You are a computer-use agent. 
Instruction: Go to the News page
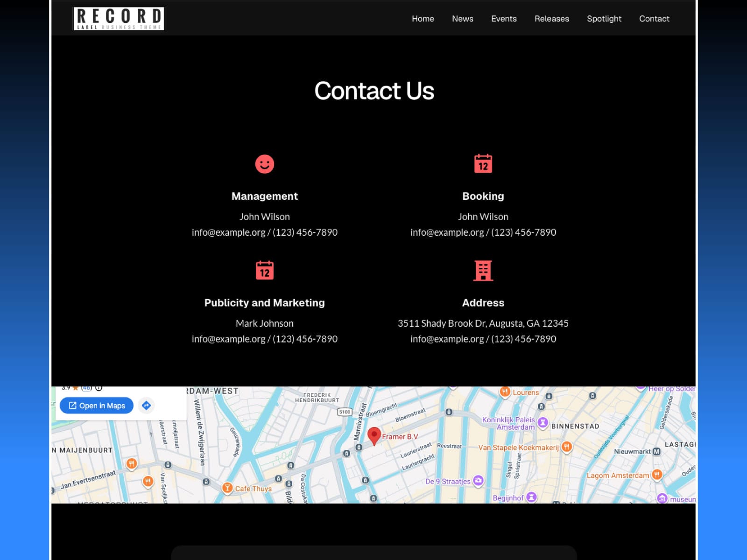click(x=463, y=19)
